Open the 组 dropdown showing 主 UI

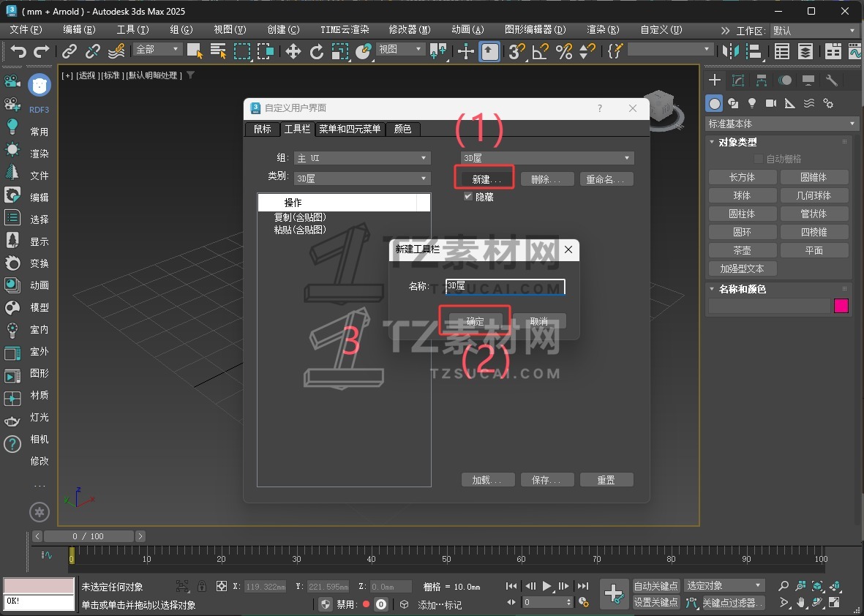pyautogui.click(x=362, y=158)
